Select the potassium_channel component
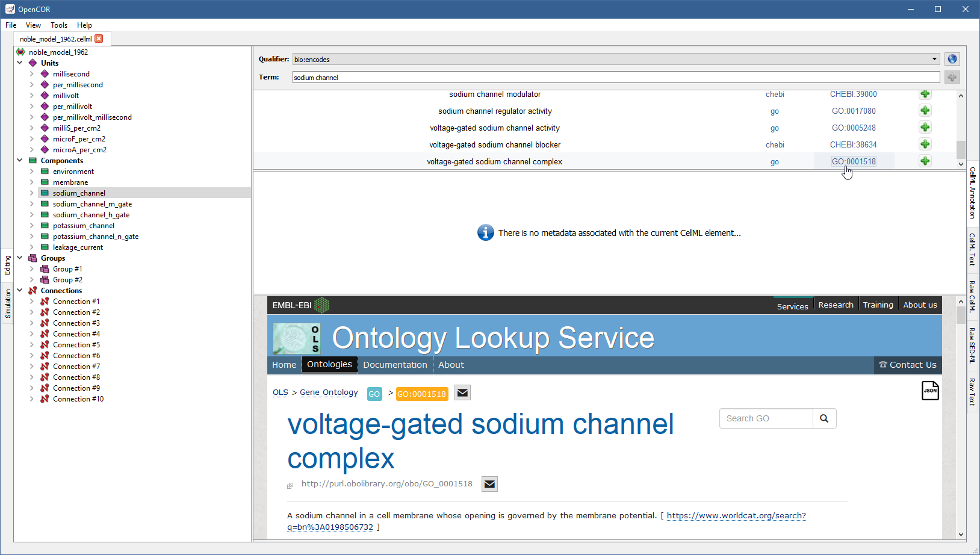 (x=83, y=226)
